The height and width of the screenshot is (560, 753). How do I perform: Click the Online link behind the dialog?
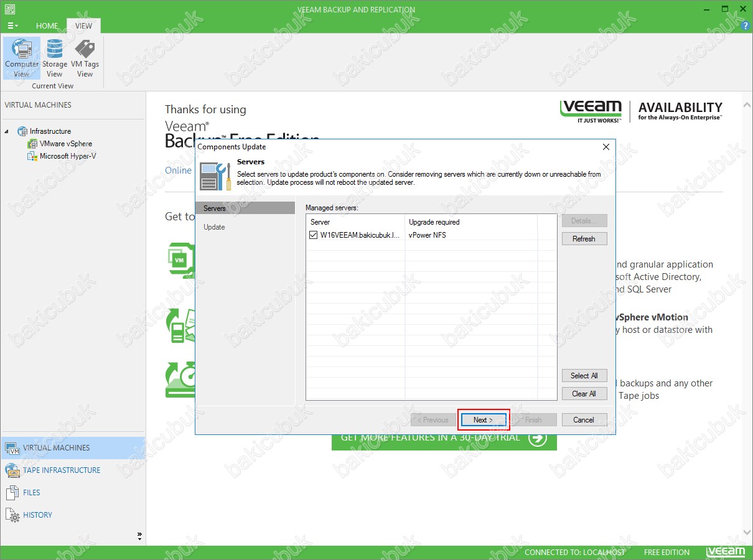179,170
